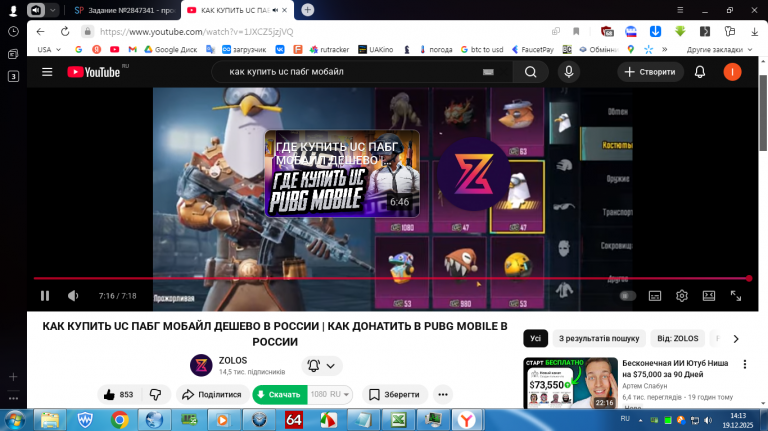
Task: Start voice search with microphone icon
Action: coord(569,72)
